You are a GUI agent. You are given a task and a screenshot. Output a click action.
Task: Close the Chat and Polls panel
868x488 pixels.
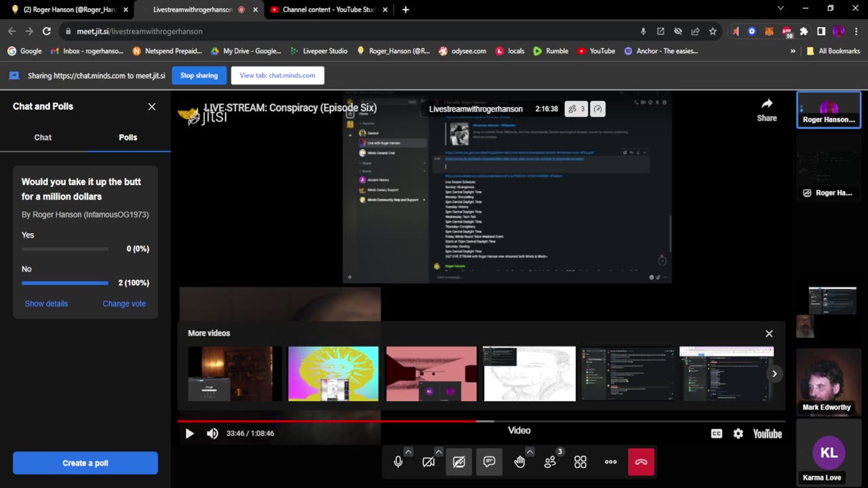(x=152, y=106)
